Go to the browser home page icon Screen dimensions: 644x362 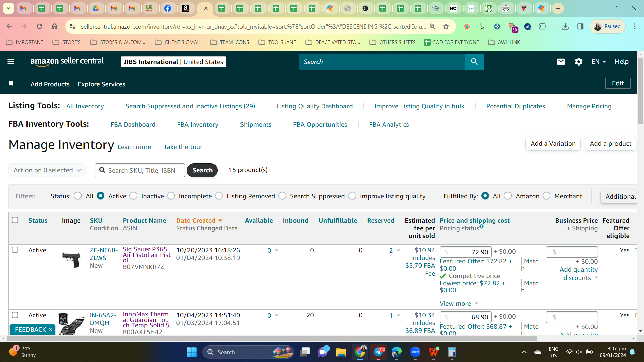pyautogui.click(x=55, y=26)
